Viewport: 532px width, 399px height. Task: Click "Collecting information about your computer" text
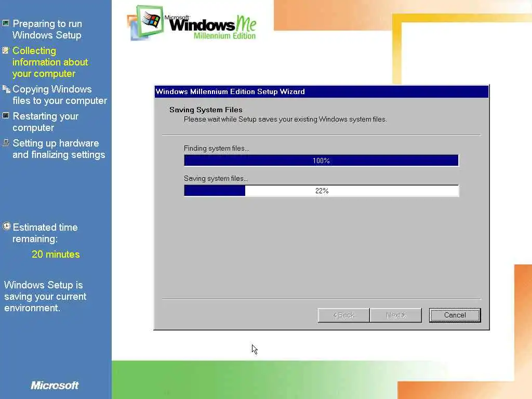(50, 62)
